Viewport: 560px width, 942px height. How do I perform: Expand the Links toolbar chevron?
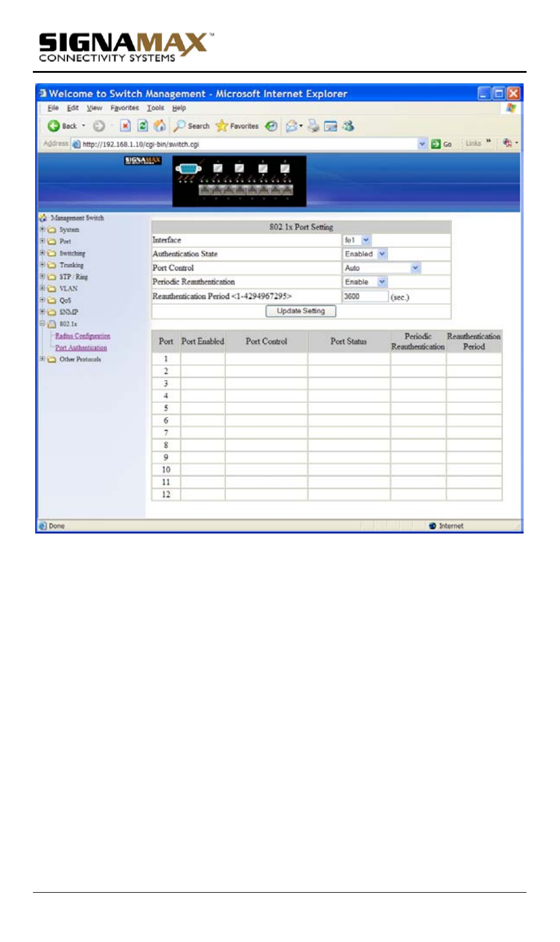[488, 141]
